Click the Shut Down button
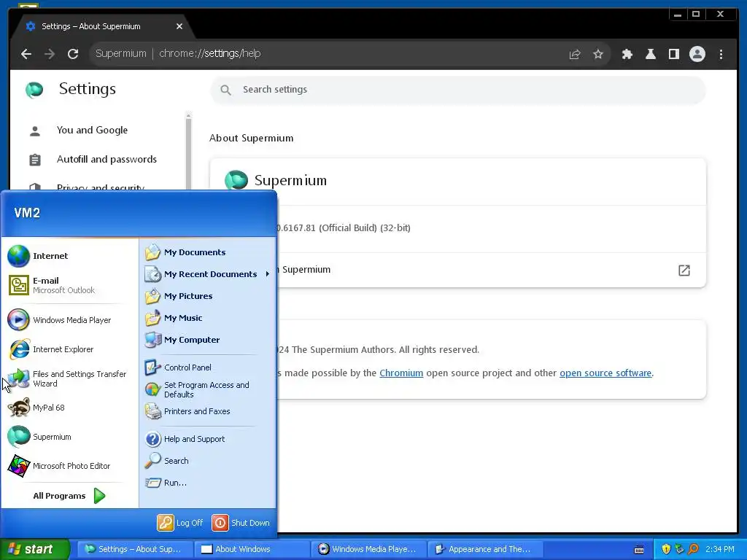This screenshot has width=747, height=560. pos(241,523)
